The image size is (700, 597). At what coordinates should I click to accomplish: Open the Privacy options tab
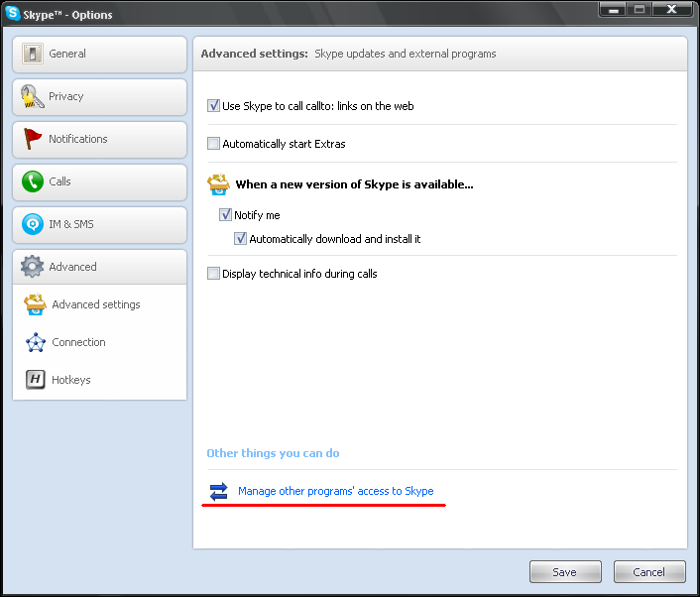99,97
